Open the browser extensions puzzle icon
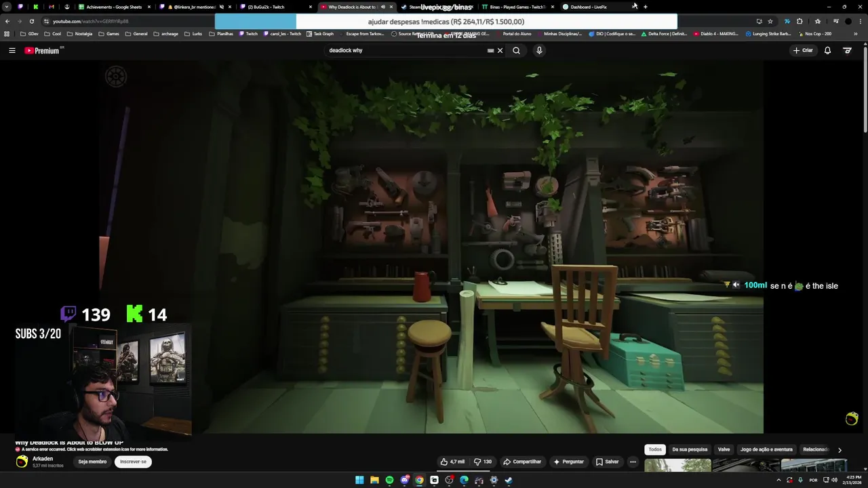The width and height of the screenshot is (868, 488). click(x=800, y=21)
